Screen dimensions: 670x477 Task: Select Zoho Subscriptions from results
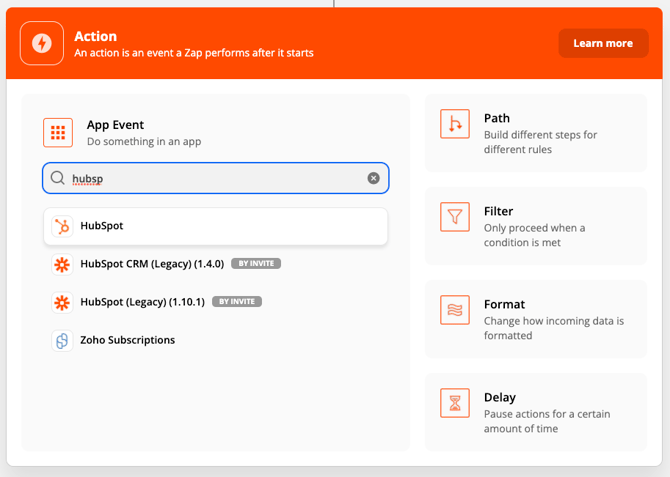pos(215,340)
